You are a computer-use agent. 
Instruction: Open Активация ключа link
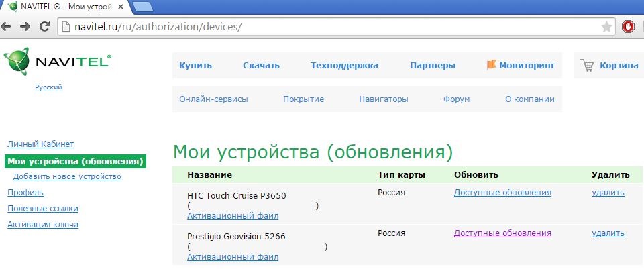point(43,224)
